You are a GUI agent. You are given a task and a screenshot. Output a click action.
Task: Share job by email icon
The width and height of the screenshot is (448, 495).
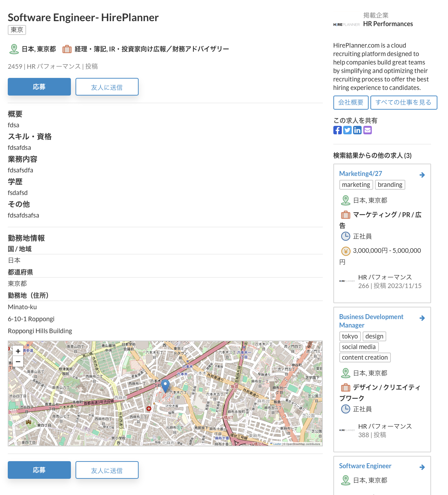point(368,130)
